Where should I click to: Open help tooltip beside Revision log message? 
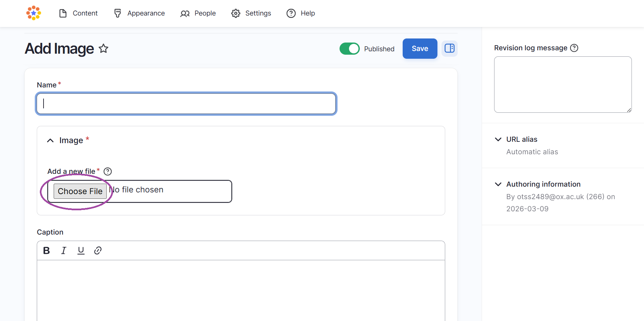tap(574, 48)
